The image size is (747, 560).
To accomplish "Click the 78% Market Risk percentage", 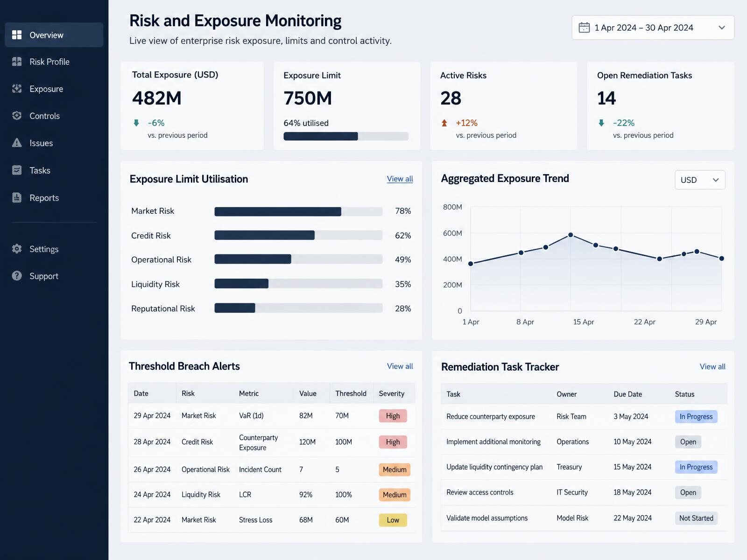I will pyautogui.click(x=403, y=211).
